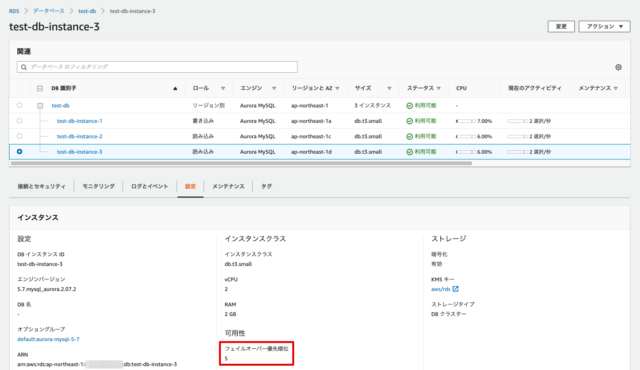The width and height of the screenshot is (640, 370).
Task: Sort by DB 識別子 ascending arrow
Action: point(175,88)
